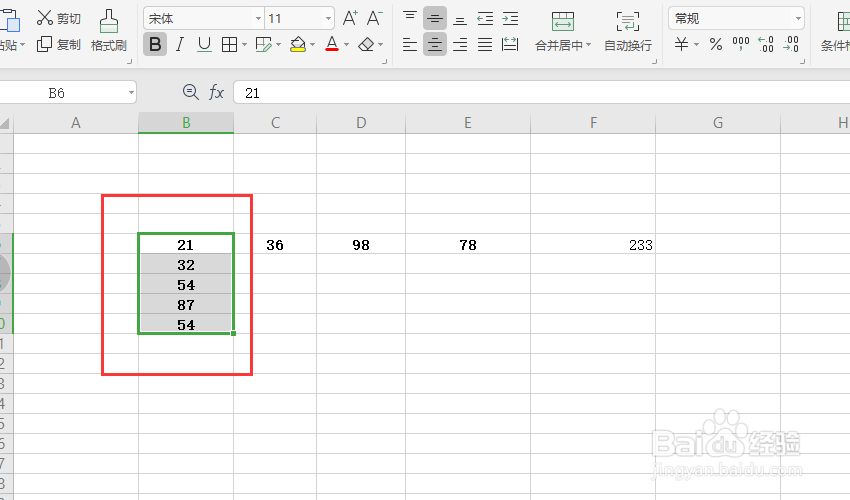Select cell containing 98
This screenshot has height=500, width=850.
pyautogui.click(x=361, y=245)
